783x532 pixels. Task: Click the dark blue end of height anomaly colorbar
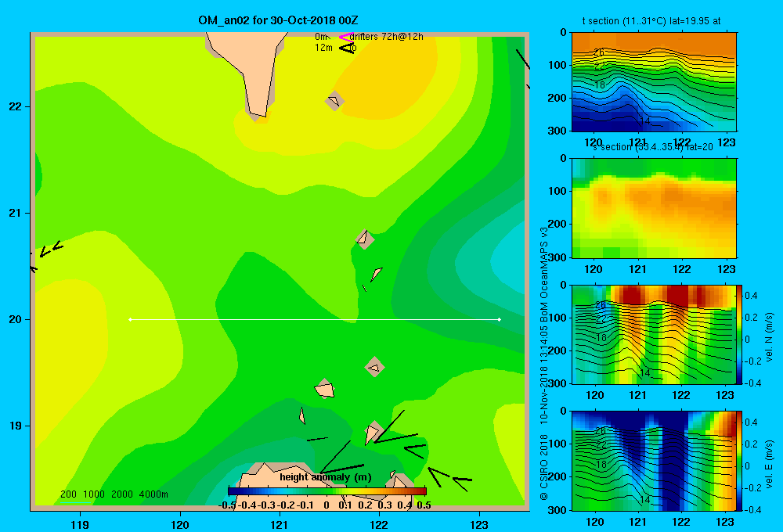(233, 491)
